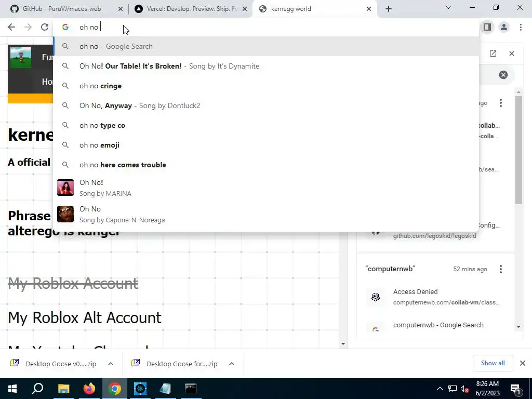Choose 'Oh No! Our Table! It's Broken!' suggestion
The width and height of the screenshot is (532, 399).
point(266,66)
